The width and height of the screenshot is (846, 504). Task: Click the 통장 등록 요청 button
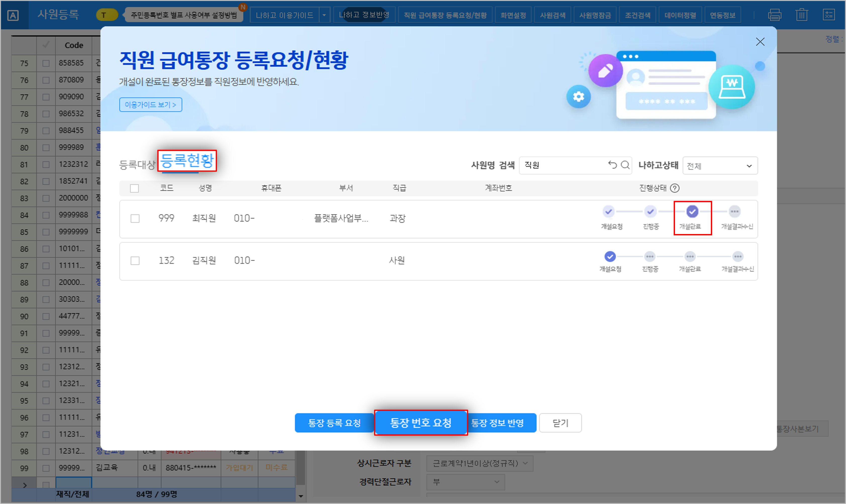click(334, 423)
